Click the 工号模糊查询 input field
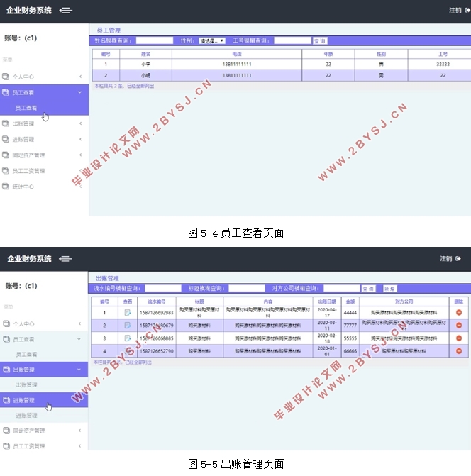471x476 pixels. point(292,41)
